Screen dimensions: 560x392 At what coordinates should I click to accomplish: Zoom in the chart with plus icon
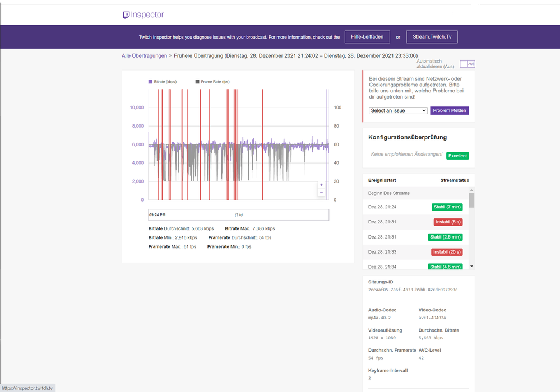pos(321,185)
